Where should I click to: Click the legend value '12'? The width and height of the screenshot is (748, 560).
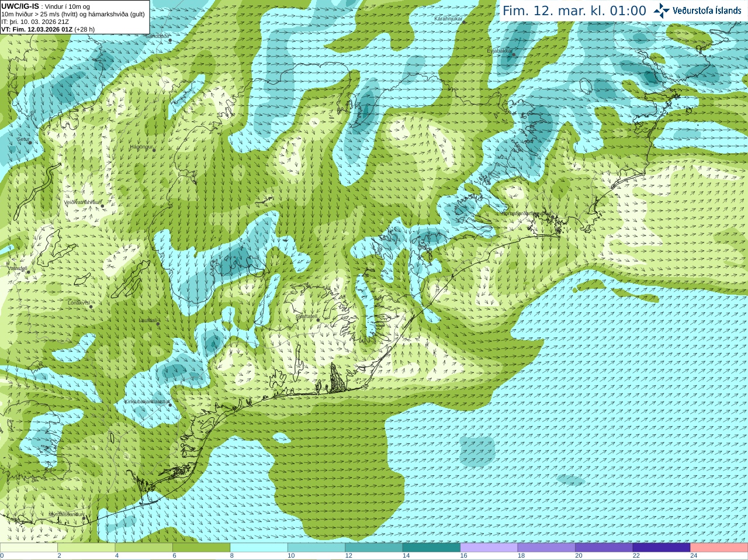348,556
